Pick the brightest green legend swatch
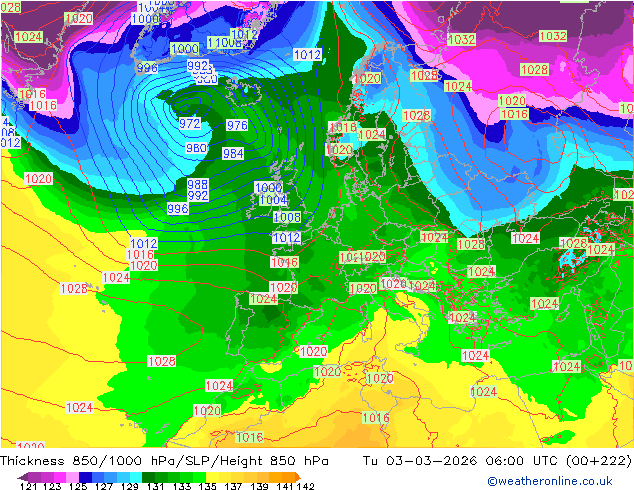Image resolution: width=634 pixels, height=490 pixels. point(199,477)
